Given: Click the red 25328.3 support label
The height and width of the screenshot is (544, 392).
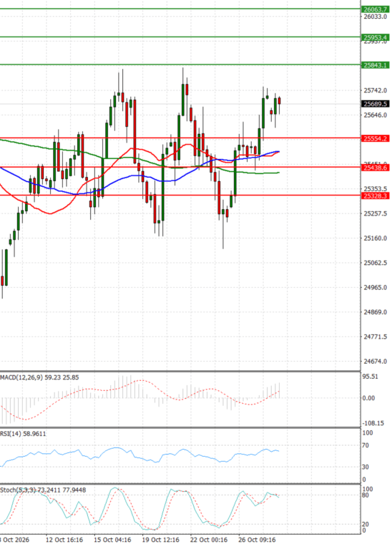Looking at the screenshot, I should coord(375,196).
